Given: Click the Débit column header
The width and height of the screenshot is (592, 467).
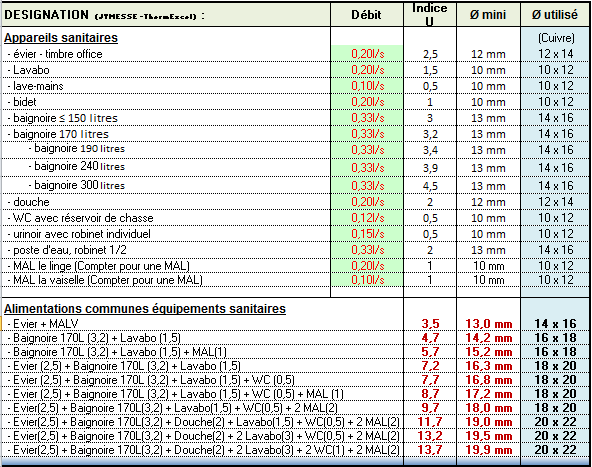Looking at the screenshot, I should pyautogui.click(x=367, y=15).
